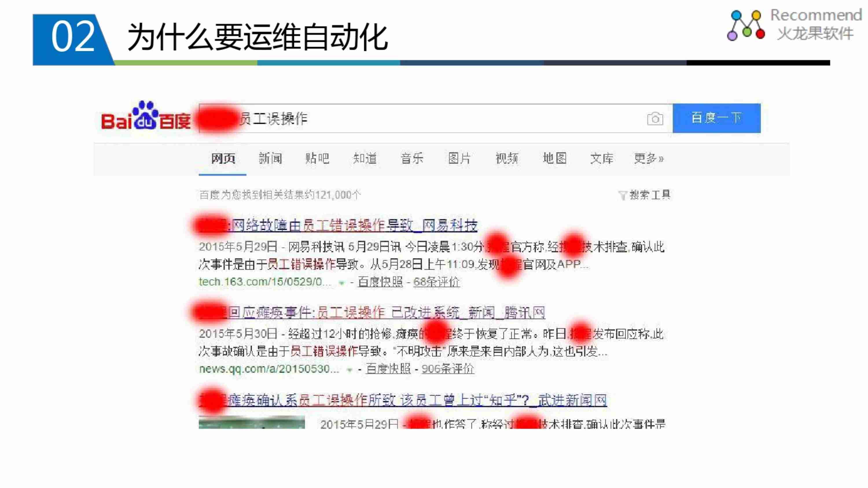Select the 新闻 tab
The width and height of the screenshot is (868, 488).
pyautogui.click(x=270, y=158)
